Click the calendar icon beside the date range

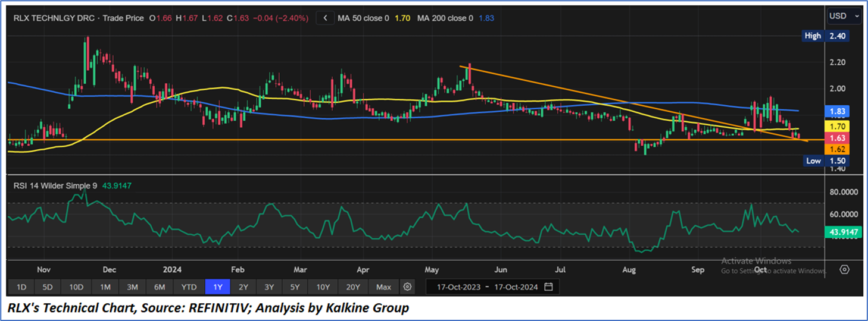pyautogui.click(x=548, y=287)
